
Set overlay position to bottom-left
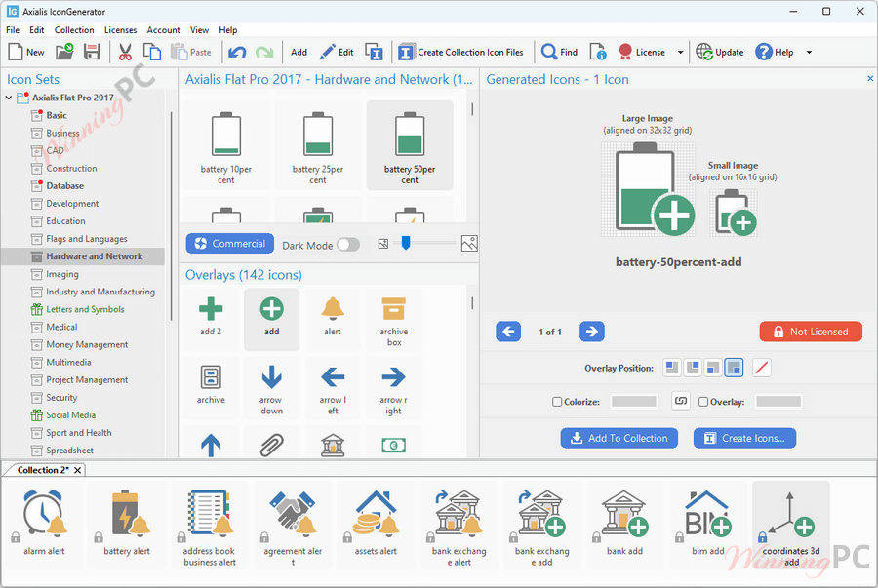coord(713,368)
